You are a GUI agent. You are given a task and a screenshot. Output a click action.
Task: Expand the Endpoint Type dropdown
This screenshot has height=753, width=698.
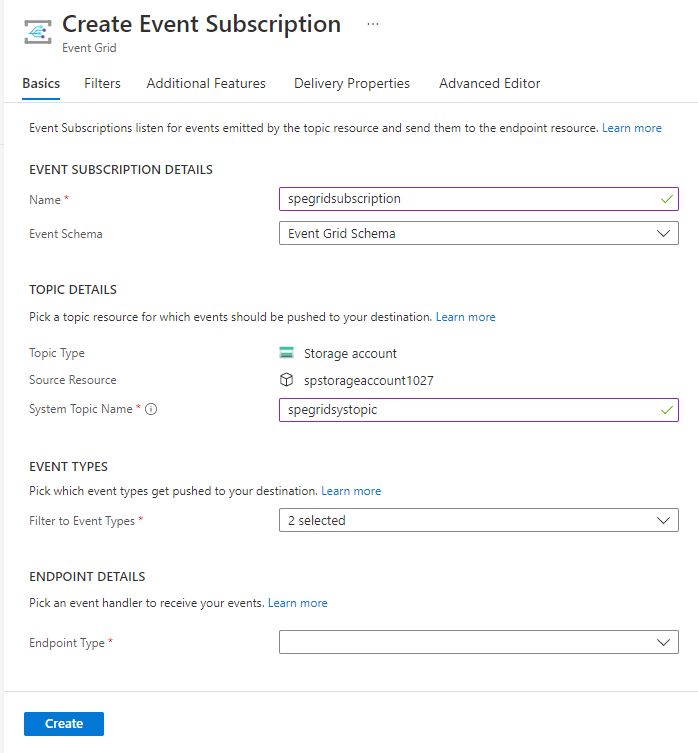pyautogui.click(x=478, y=642)
